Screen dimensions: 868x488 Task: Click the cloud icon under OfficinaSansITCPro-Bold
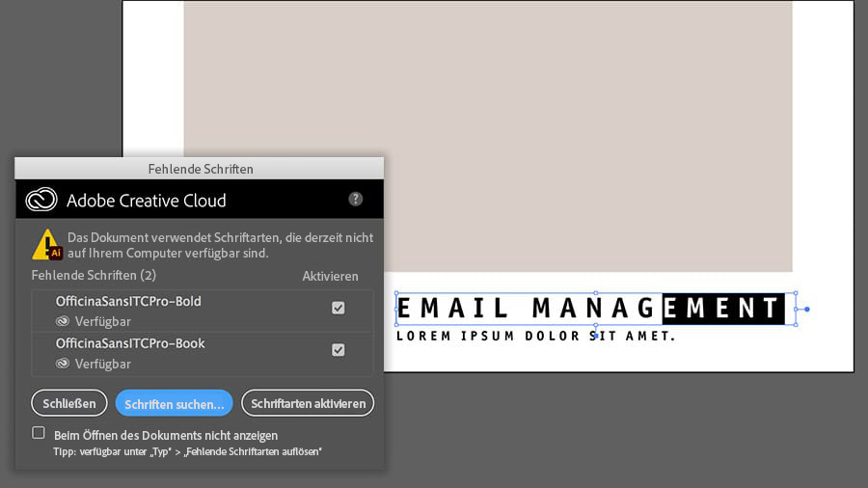(x=63, y=321)
